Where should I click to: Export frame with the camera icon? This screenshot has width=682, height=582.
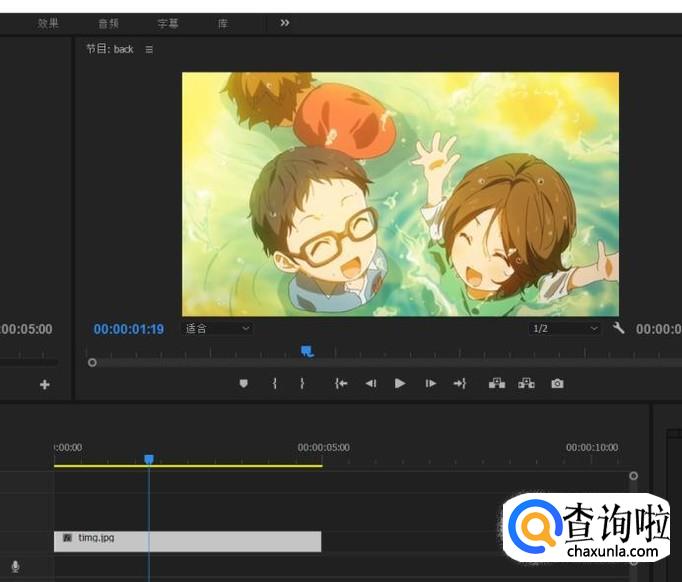[557, 383]
